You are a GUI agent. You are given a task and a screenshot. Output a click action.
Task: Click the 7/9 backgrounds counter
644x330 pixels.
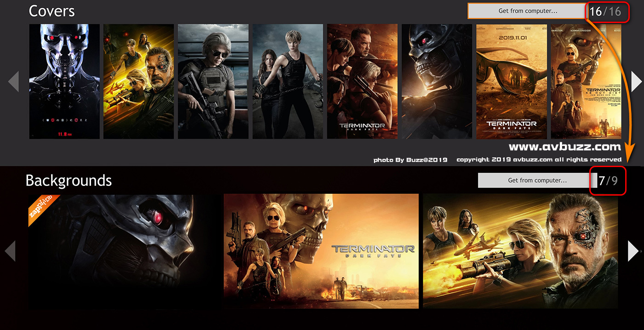click(x=608, y=181)
